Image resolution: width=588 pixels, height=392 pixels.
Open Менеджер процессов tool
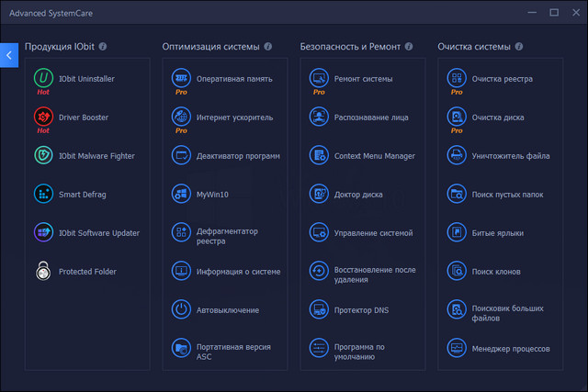[x=510, y=349]
